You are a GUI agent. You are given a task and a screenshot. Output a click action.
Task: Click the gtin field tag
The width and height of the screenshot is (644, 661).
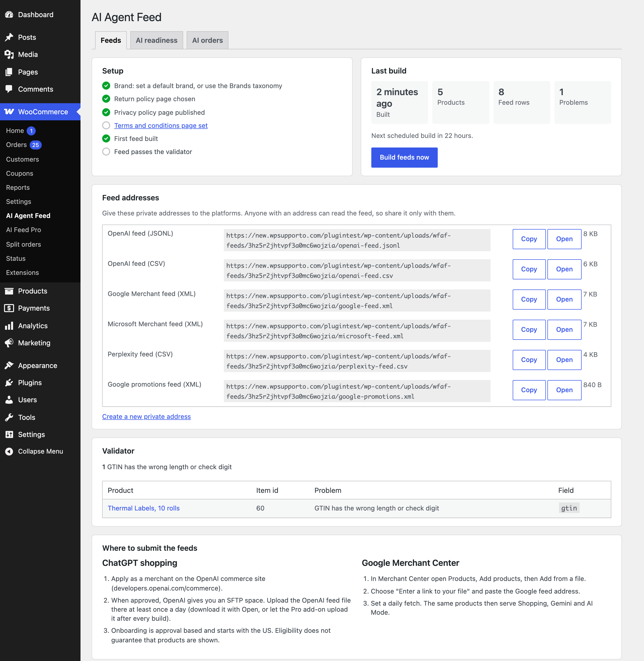[569, 508]
